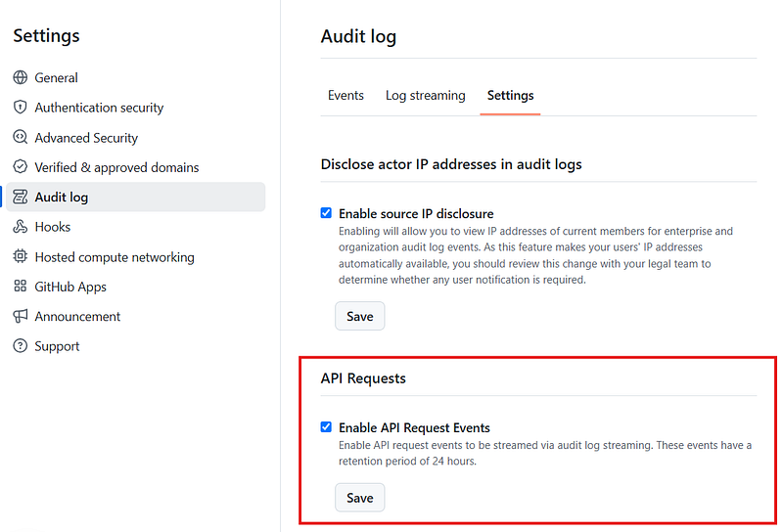Click the Disclose actor IP addresses heading
Image resolution: width=783 pixels, height=532 pixels.
pos(451,164)
